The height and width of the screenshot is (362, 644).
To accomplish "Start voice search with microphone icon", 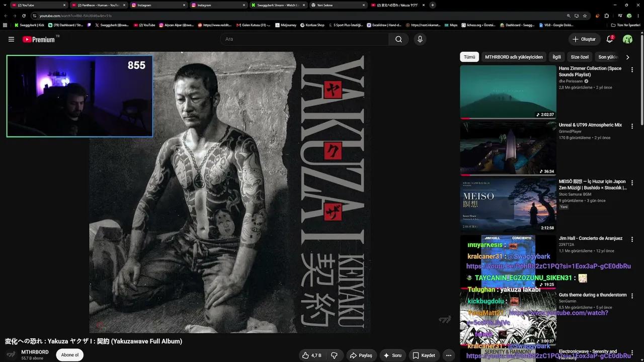I will (420, 39).
